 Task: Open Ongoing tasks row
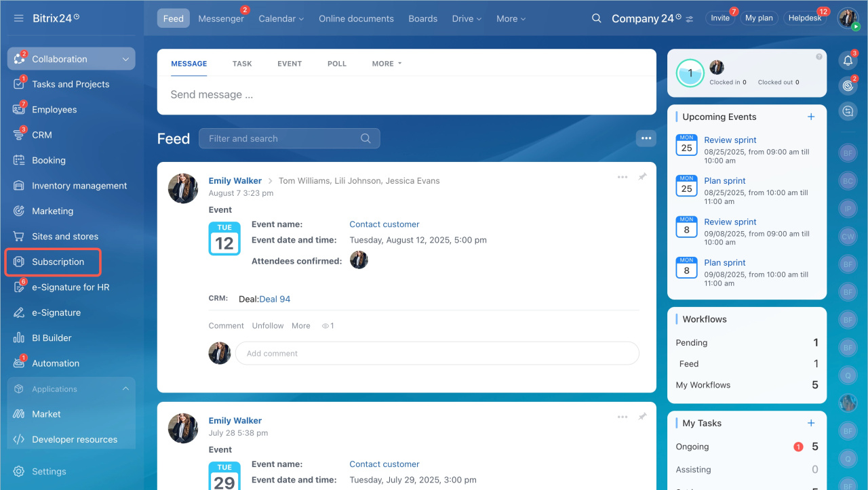point(747,447)
